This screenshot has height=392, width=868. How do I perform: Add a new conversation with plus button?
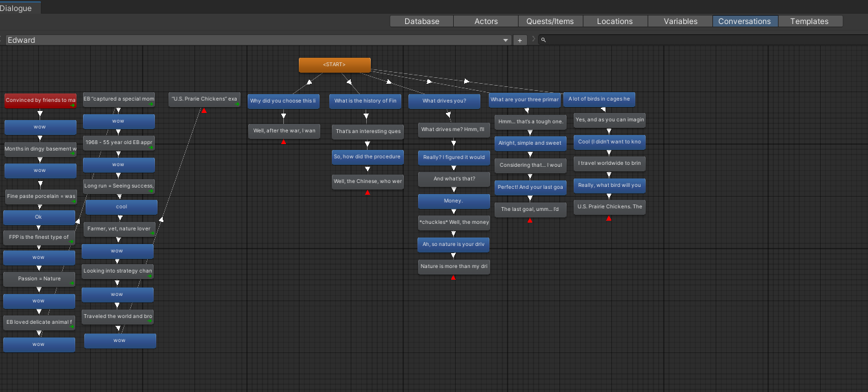pos(520,40)
